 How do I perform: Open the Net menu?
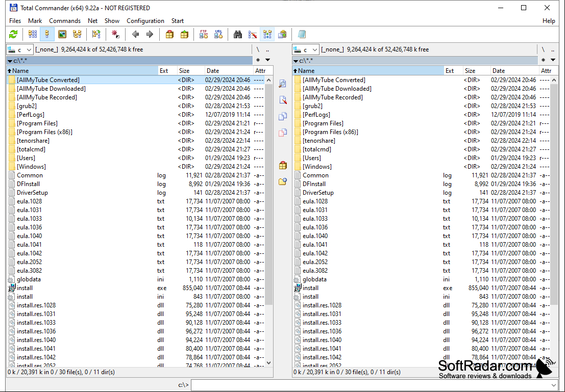[92, 21]
